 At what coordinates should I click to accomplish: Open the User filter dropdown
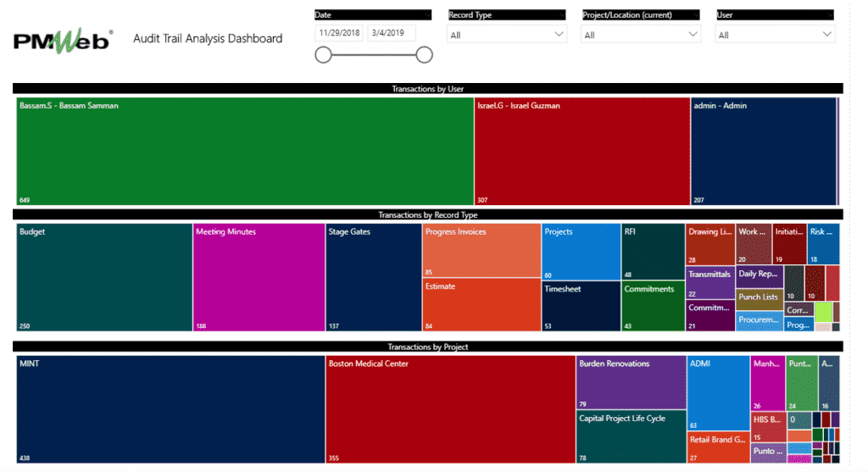(x=775, y=35)
